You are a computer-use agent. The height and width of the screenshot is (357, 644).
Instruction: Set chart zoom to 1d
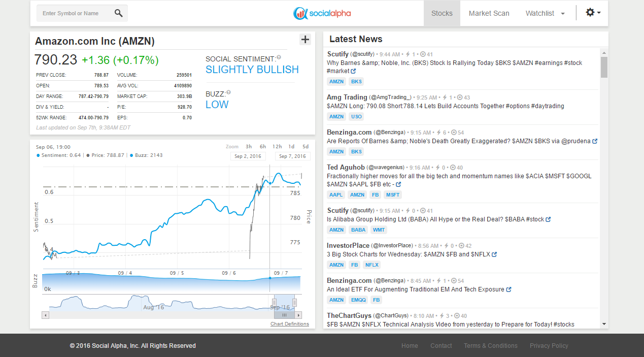tap(291, 147)
